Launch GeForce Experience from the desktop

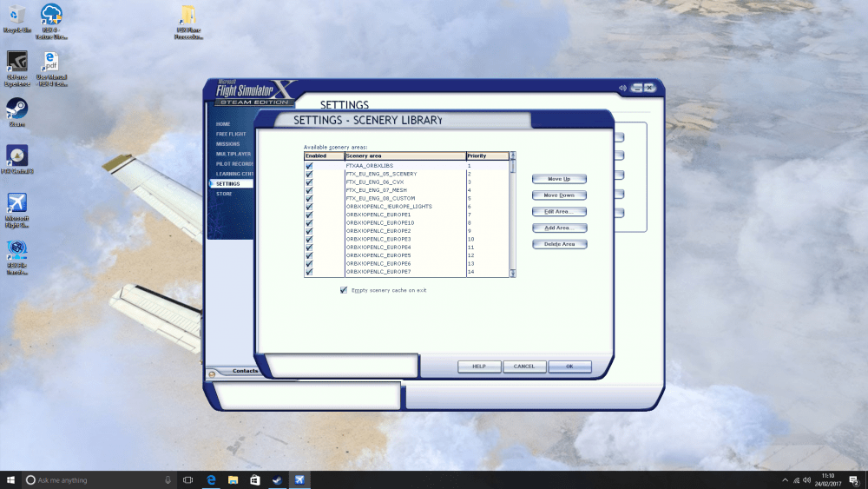(x=16, y=69)
